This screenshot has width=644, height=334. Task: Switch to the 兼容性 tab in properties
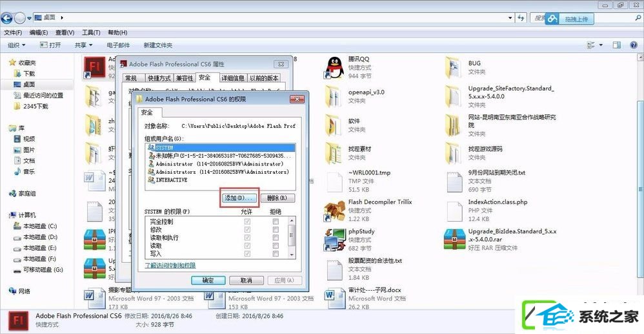pyautogui.click(x=185, y=78)
